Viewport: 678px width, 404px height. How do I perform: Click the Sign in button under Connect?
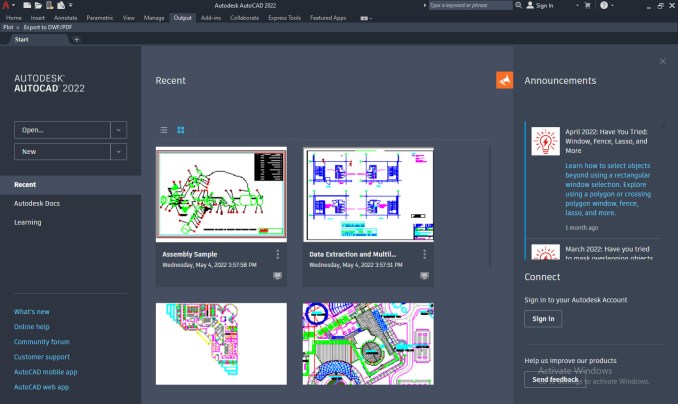543,319
